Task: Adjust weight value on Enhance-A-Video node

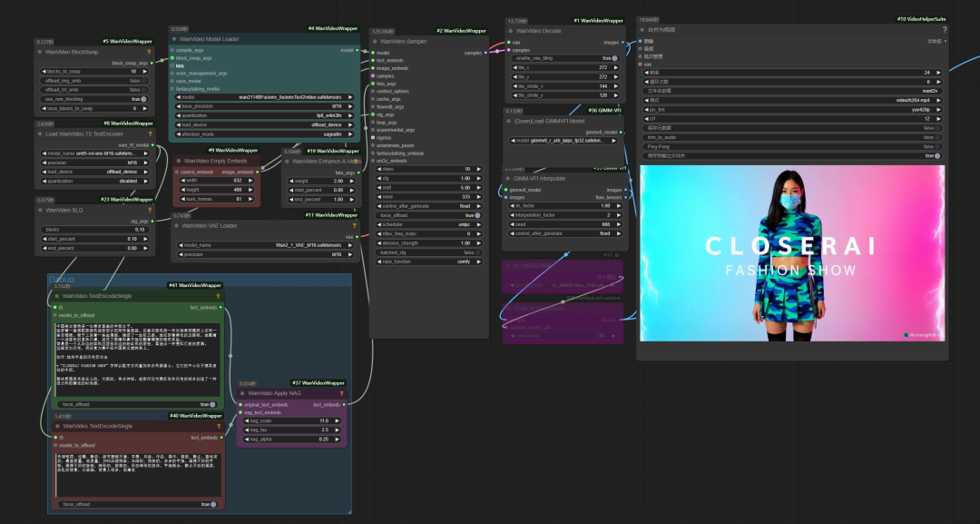Action: pos(321,181)
